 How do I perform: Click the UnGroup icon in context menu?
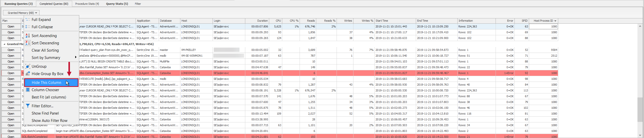[28, 66]
